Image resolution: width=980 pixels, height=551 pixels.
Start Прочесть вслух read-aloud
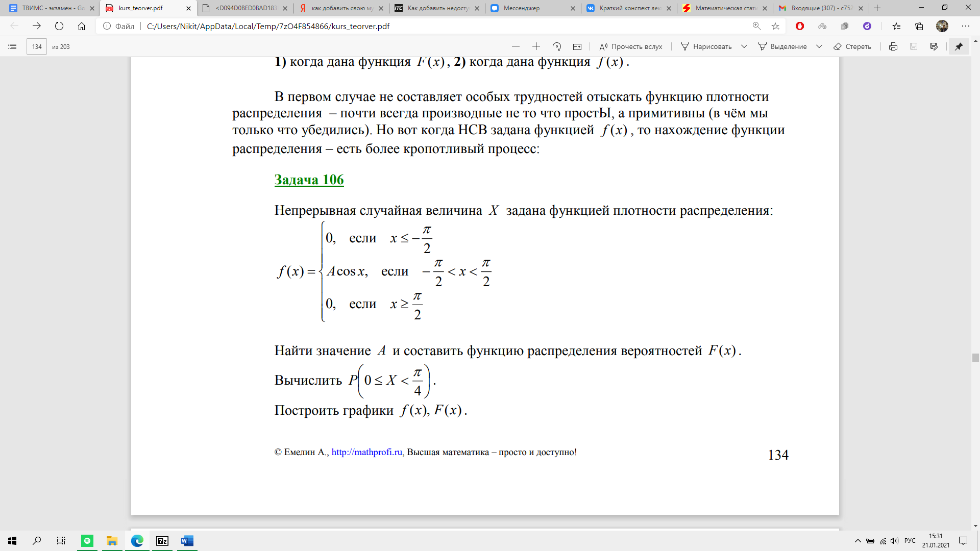point(631,46)
